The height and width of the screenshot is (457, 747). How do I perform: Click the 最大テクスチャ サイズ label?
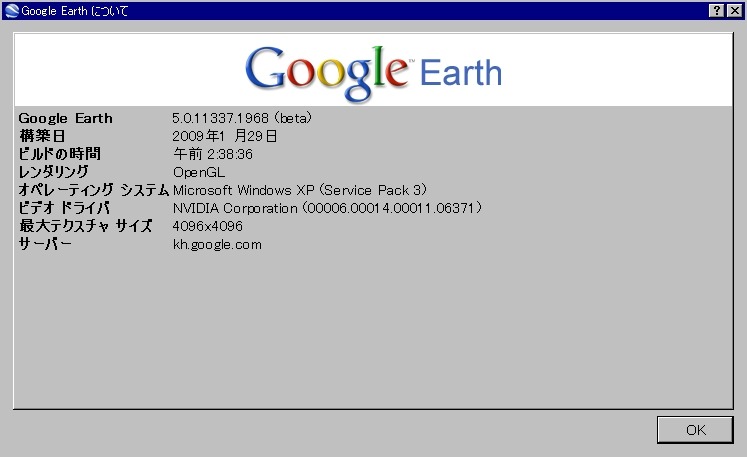[86, 226]
